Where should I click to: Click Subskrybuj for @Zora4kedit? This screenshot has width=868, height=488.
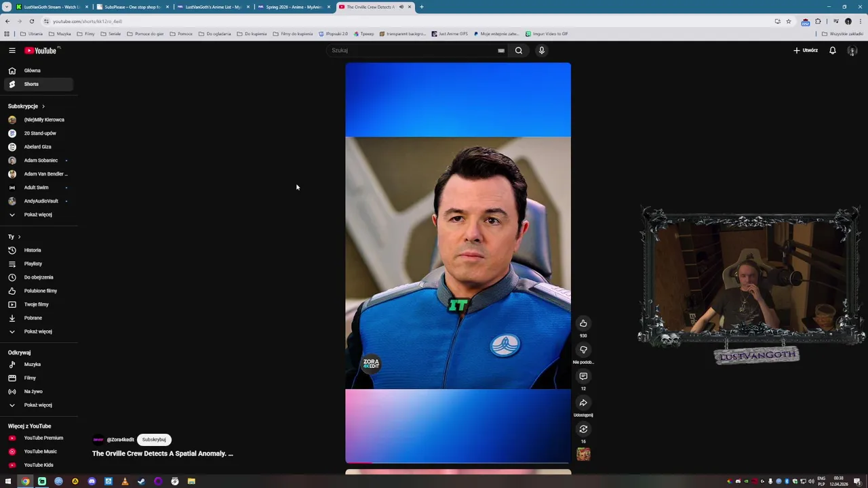pyautogui.click(x=154, y=439)
